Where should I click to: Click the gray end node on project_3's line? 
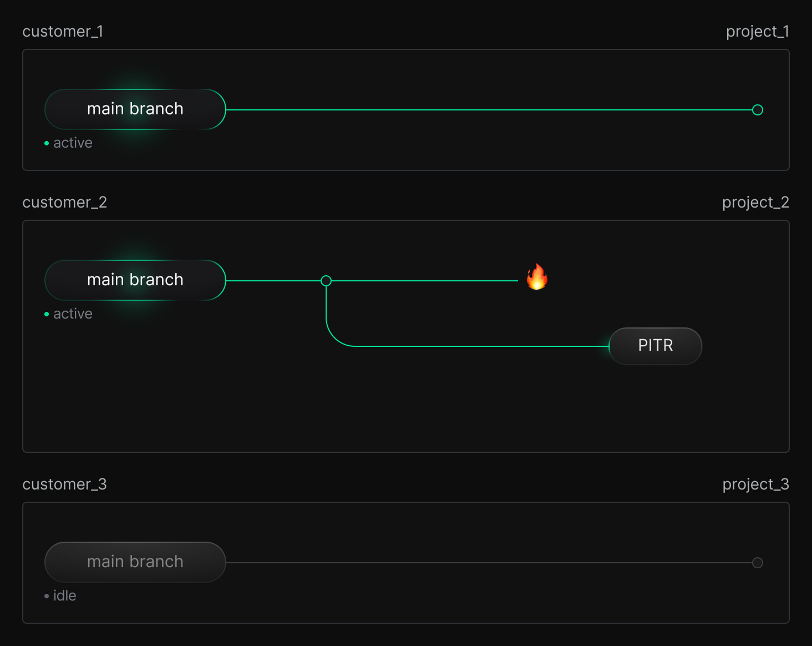tap(757, 563)
